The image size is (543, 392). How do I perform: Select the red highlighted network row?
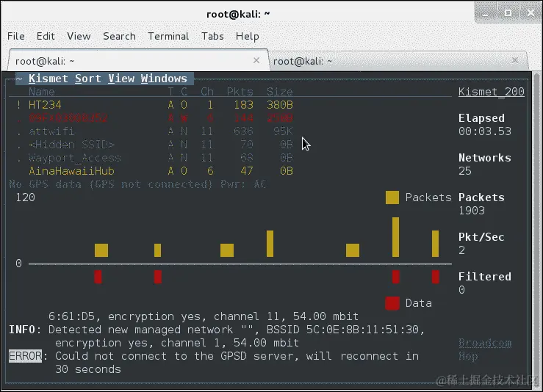pyautogui.click(x=155, y=118)
